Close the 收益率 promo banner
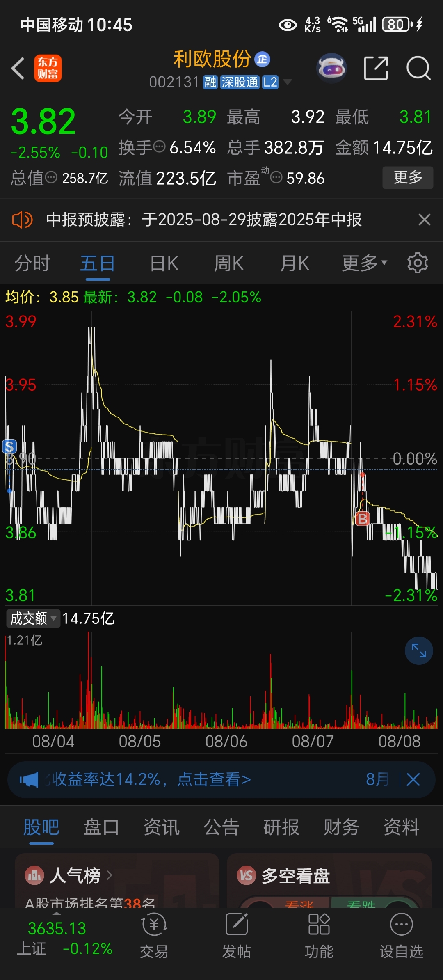This screenshot has height=980, width=443. point(413,779)
